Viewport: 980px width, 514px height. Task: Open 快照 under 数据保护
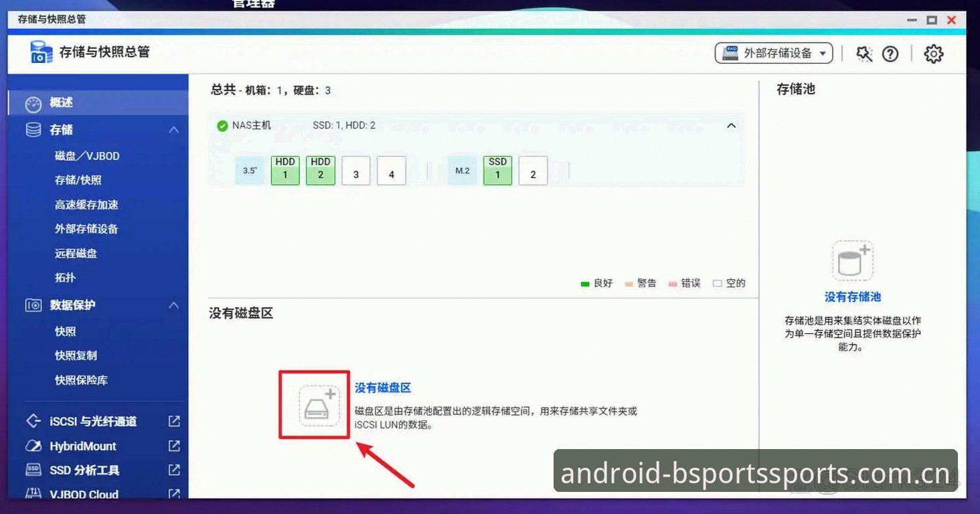click(65, 331)
